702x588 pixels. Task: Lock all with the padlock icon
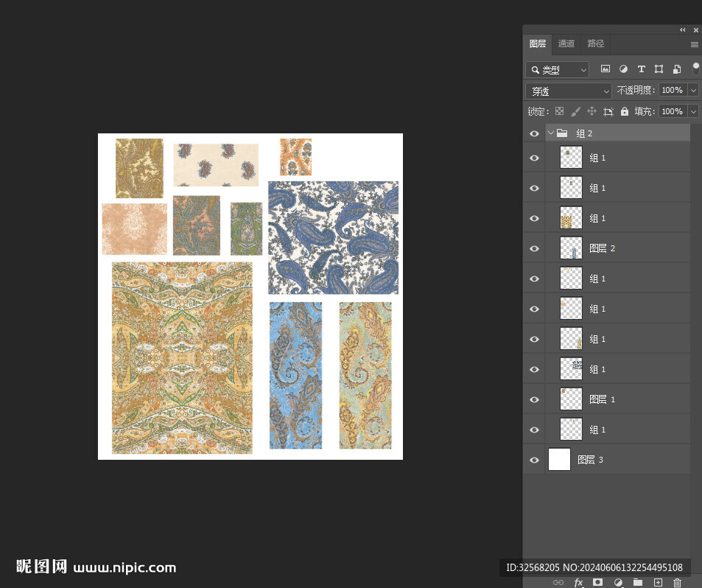point(625,111)
